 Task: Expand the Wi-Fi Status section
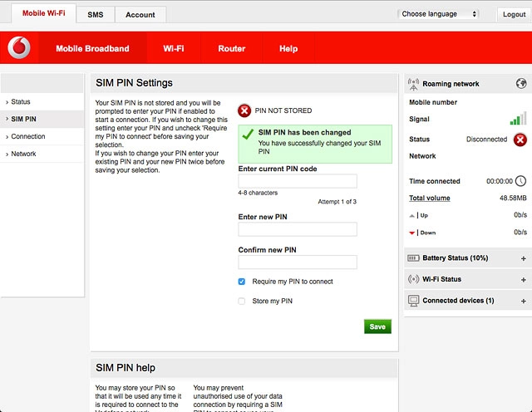[523, 279]
